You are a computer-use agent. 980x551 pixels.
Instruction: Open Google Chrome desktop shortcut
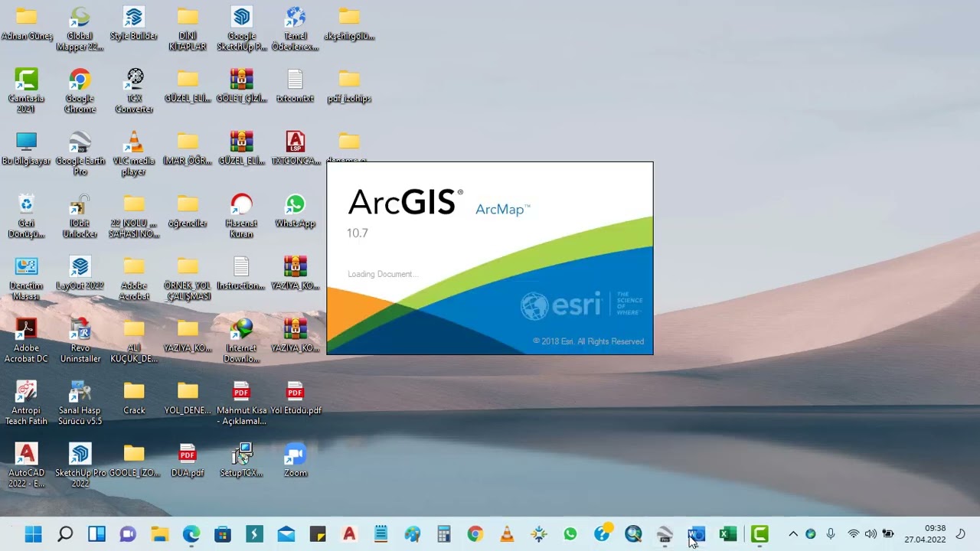[80, 91]
